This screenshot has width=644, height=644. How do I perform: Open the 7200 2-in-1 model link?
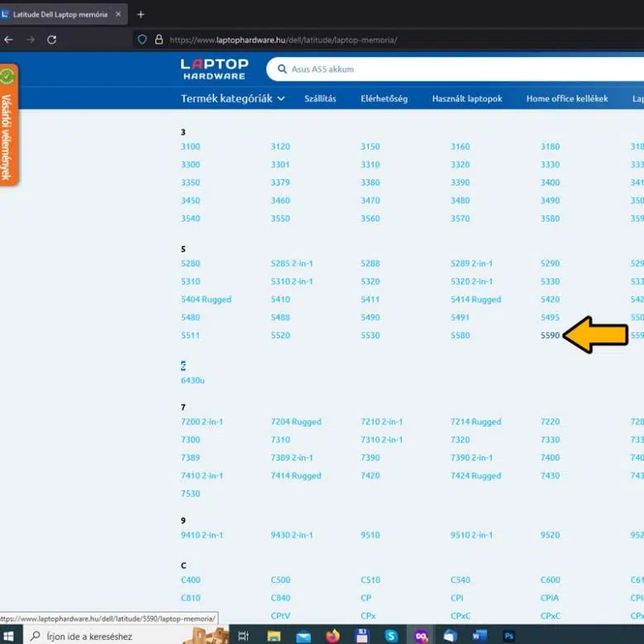(202, 422)
